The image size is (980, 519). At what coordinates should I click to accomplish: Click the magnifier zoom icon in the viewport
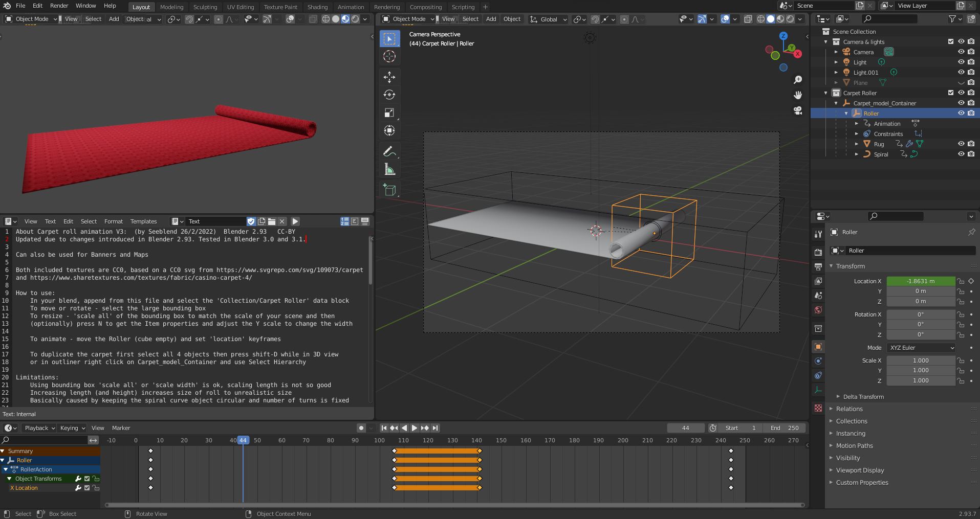(798, 80)
